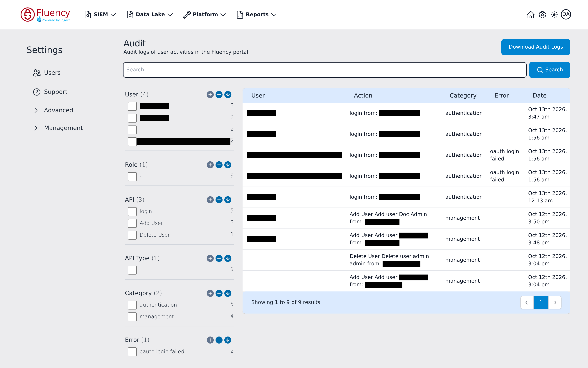This screenshot has width=588, height=368.
Task: Click the plus icon for Role facet
Action: click(x=210, y=165)
